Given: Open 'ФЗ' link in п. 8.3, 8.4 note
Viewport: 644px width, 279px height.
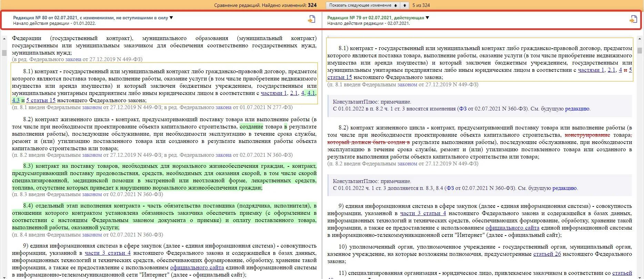Looking at the screenshot, I should 450,188.
